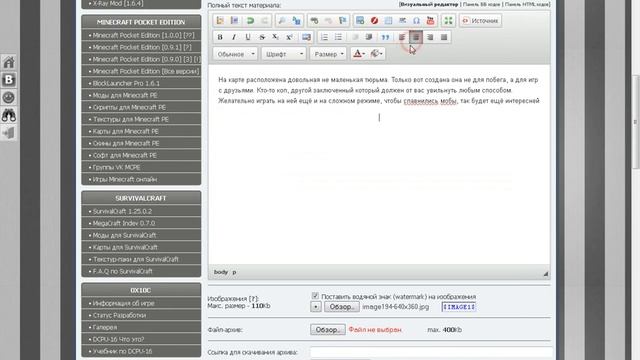Open 'Minecraft Pocket Edition [1.0.0]' link

pos(144,36)
